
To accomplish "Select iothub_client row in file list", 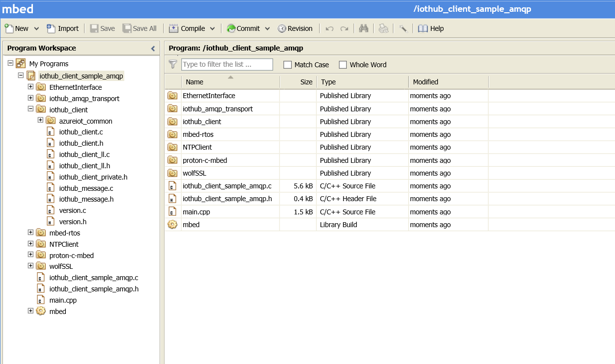I will pos(327,122).
